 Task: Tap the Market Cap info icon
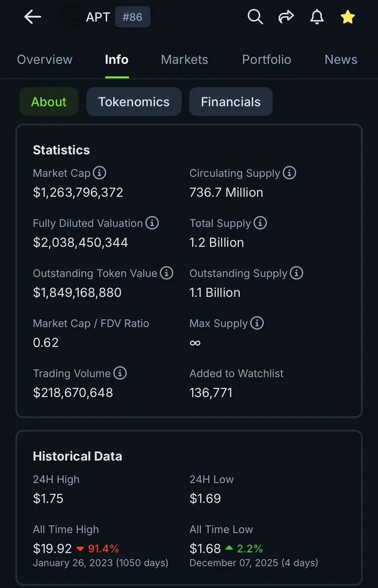point(99,173)
